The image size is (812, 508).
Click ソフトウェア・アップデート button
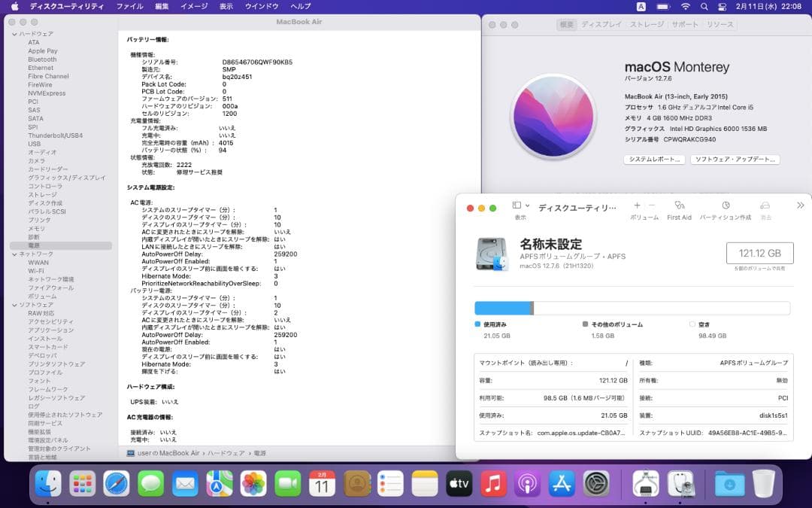(735, 160)
